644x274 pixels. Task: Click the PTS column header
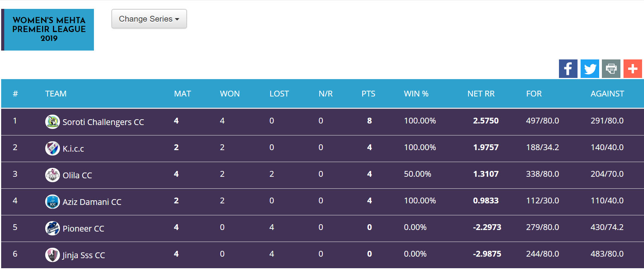368,94
